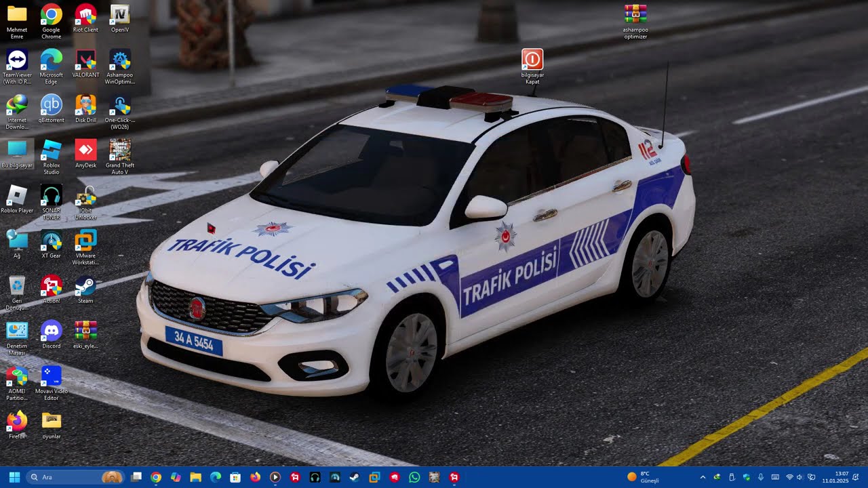868x488 pixels.
Task: Select One-Click (WO26) desktop shortcut
Action: pos(120,113)
